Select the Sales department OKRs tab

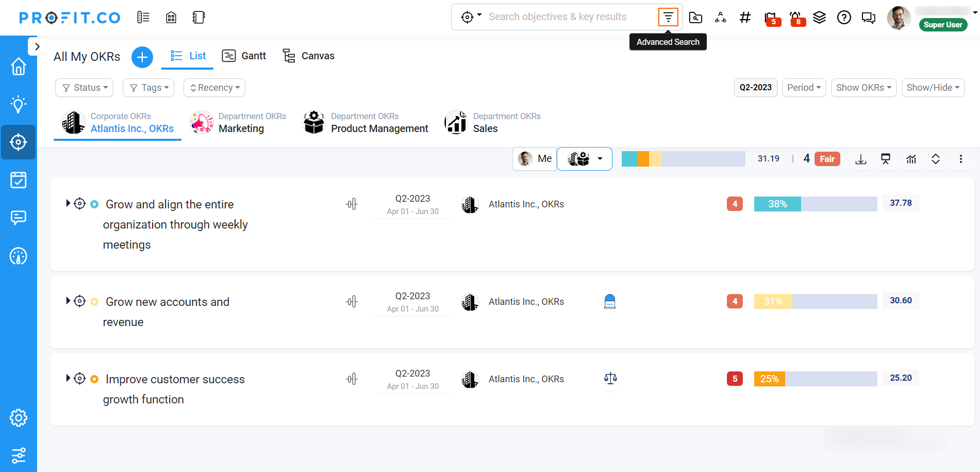point(492,123)
